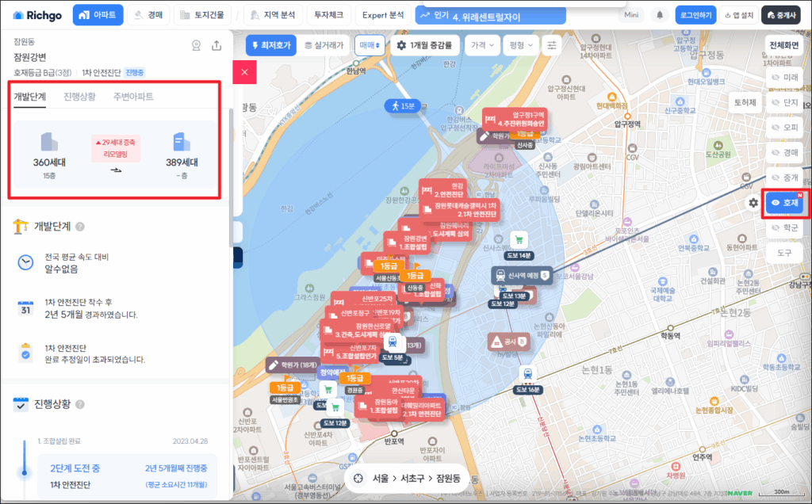Enable the 경매 map layer
The width and height of the screenshot is (812, 504).
coord(784,152)
